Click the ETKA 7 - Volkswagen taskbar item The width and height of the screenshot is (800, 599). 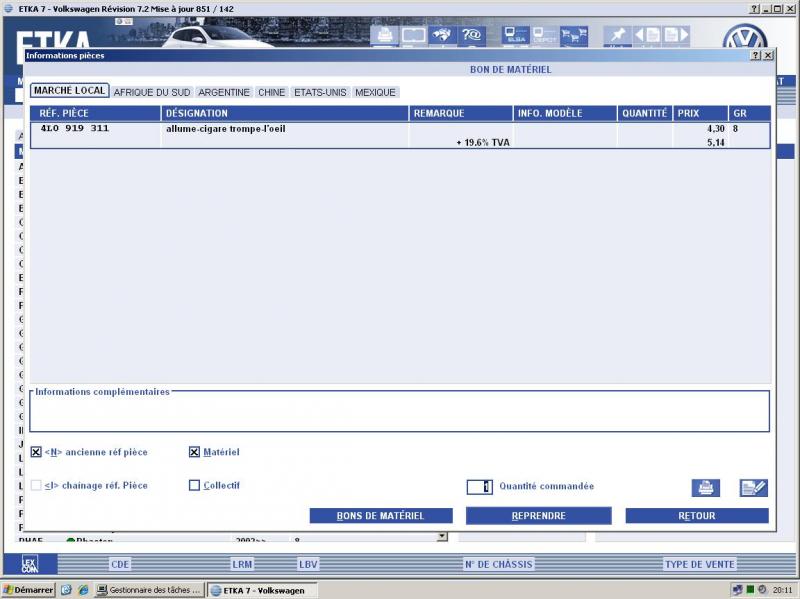pos(262,590)
